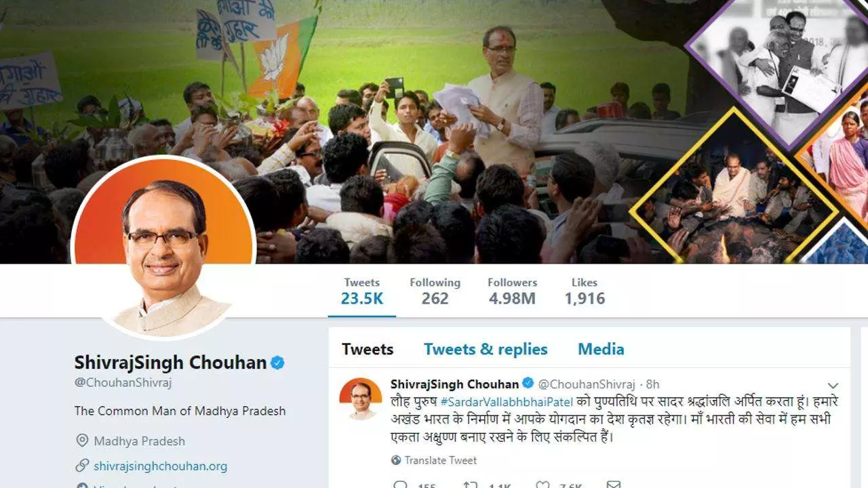868x488 pixels.
Task: Open the Following 262 list
Action: [x=435, y=291]
